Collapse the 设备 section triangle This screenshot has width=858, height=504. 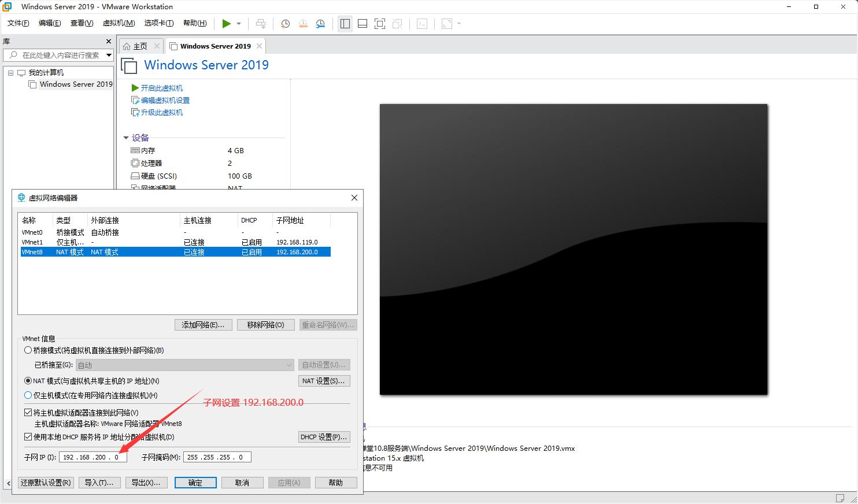[126, 138]
